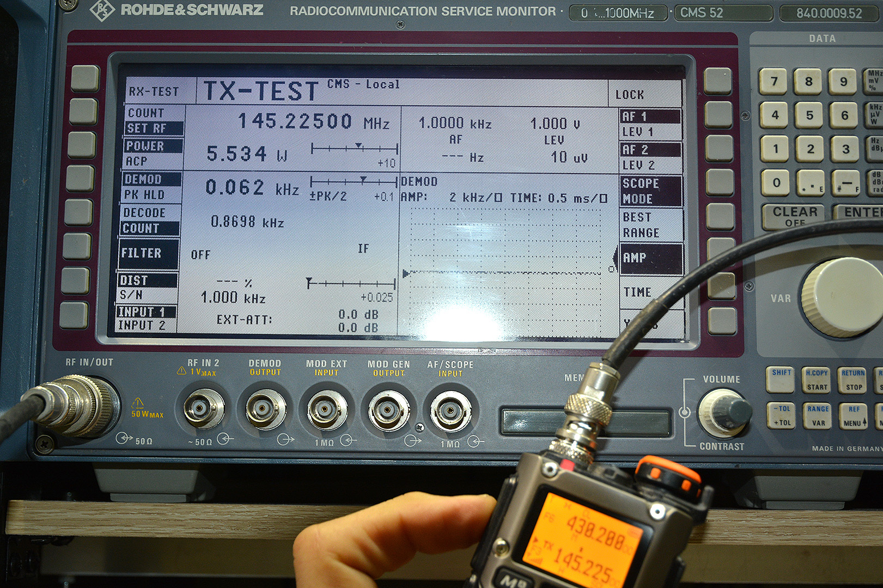This screenshot has height=588, width=883.
Task: Click the MOD EXT INPUT BNC connector
Action: [x=327, y=411]
